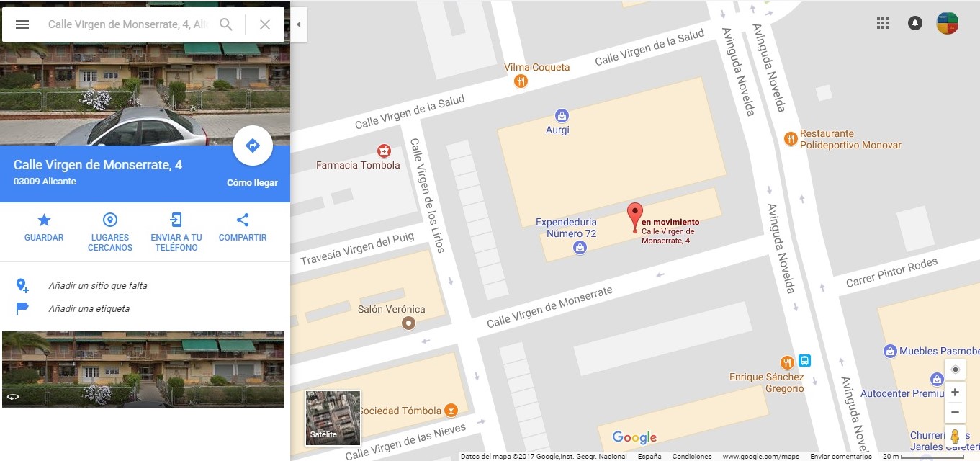The width and height of the screenshot is (980, 461).
Task: Select Enviar a tu teléfono
Action: tap(176, 232)
